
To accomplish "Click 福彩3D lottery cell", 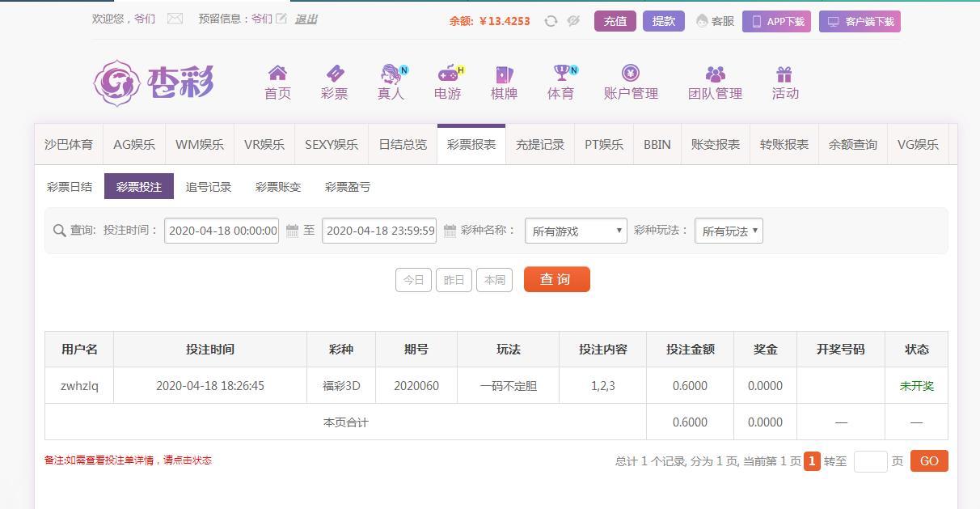I will (x=341, y=386).
